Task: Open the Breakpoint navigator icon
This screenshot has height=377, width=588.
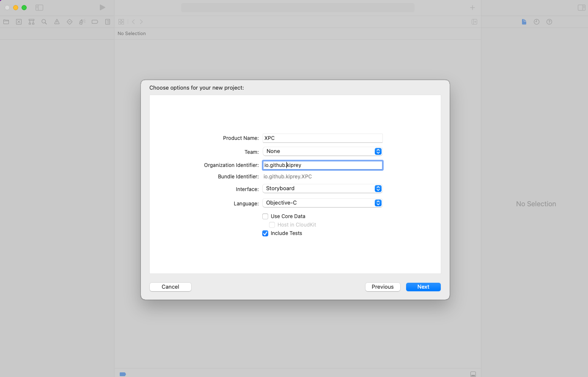Action: coord(95,22)
